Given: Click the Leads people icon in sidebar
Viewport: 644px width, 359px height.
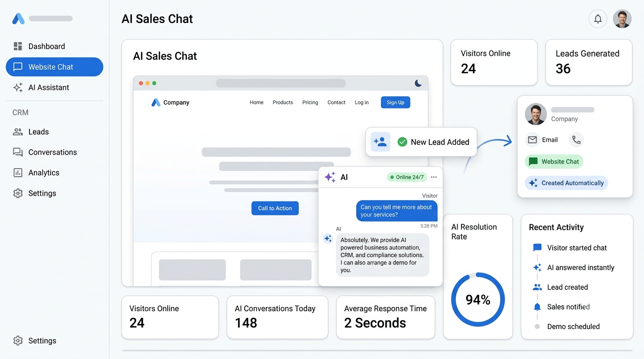Looking at the screenshot, I should point(18,132).
